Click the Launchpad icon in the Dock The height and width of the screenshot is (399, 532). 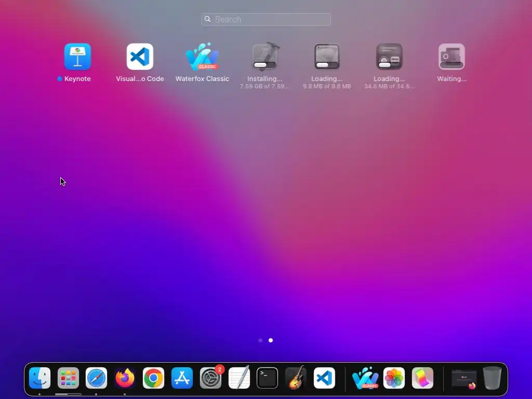(68, 378)
